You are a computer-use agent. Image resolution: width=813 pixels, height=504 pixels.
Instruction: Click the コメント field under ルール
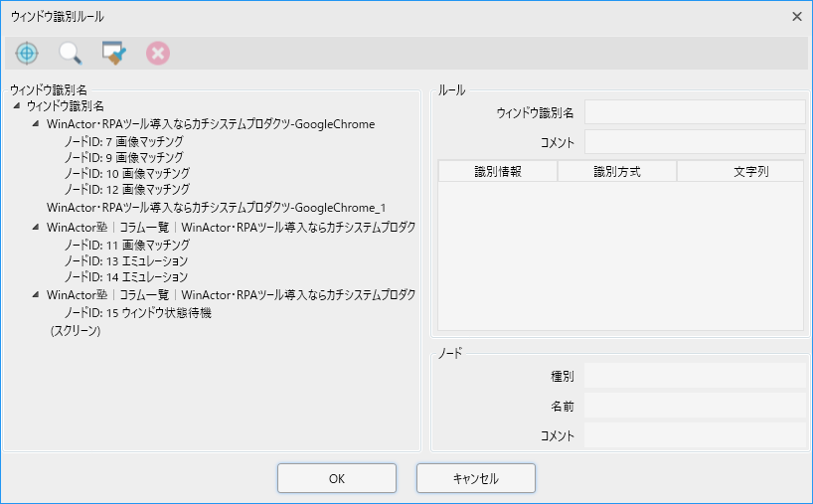tap(694, 142)
